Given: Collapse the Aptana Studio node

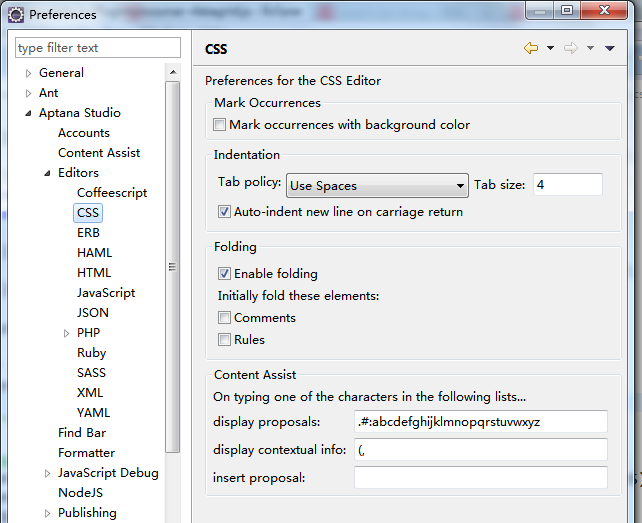Looking at the screenshot, I should point(28,113).
